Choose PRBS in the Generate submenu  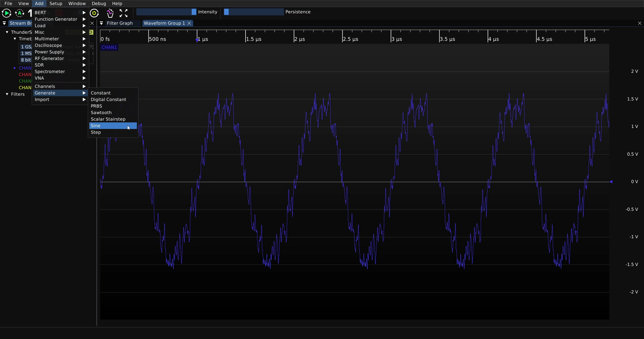pos(113,106)
